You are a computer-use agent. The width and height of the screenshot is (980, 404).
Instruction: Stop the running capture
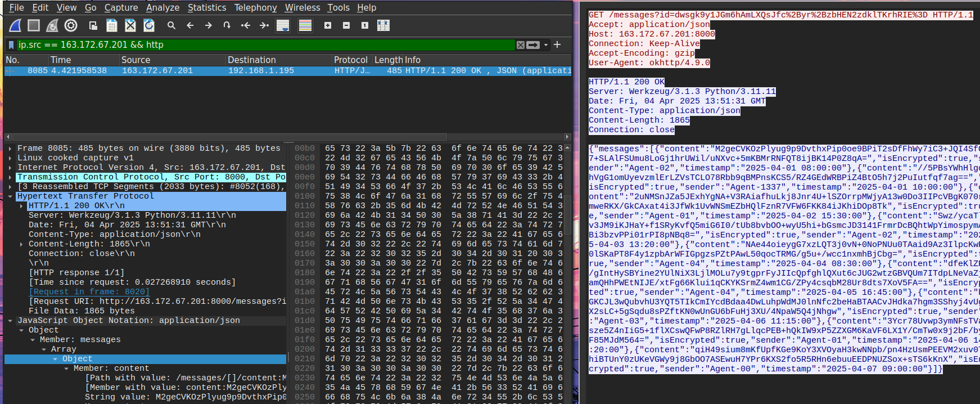coord(34,25)
